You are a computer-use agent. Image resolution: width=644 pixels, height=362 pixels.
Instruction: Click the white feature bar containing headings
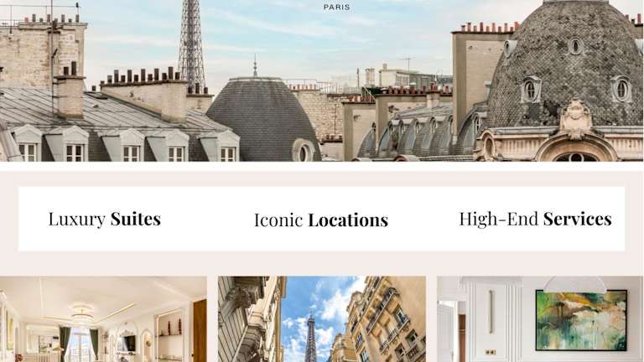click(322, 219)
